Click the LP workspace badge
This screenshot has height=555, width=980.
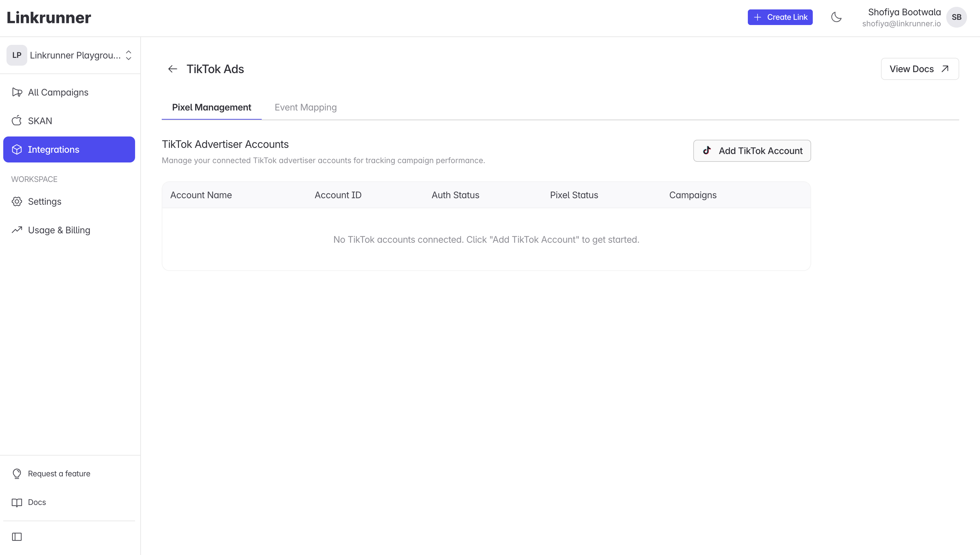17,55
